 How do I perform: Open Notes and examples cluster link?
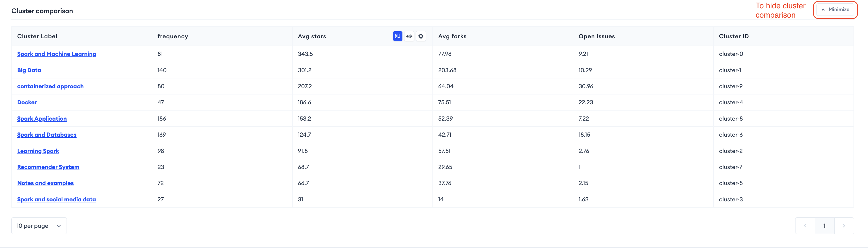tap(46, 183)
